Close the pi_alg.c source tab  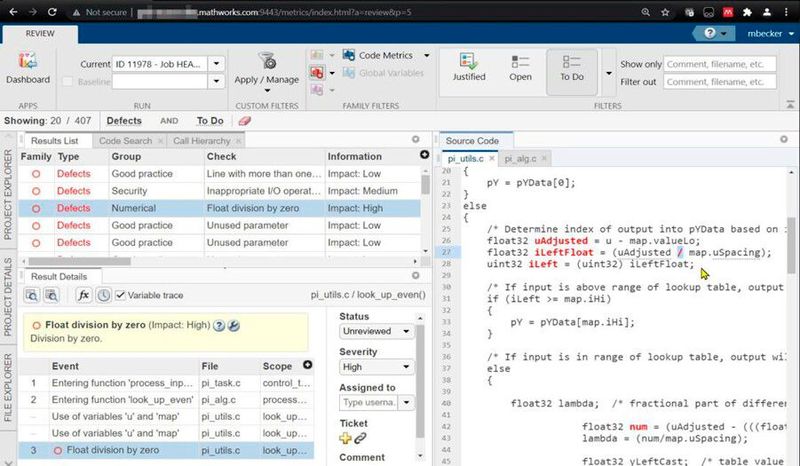click(x=544, y=159)
